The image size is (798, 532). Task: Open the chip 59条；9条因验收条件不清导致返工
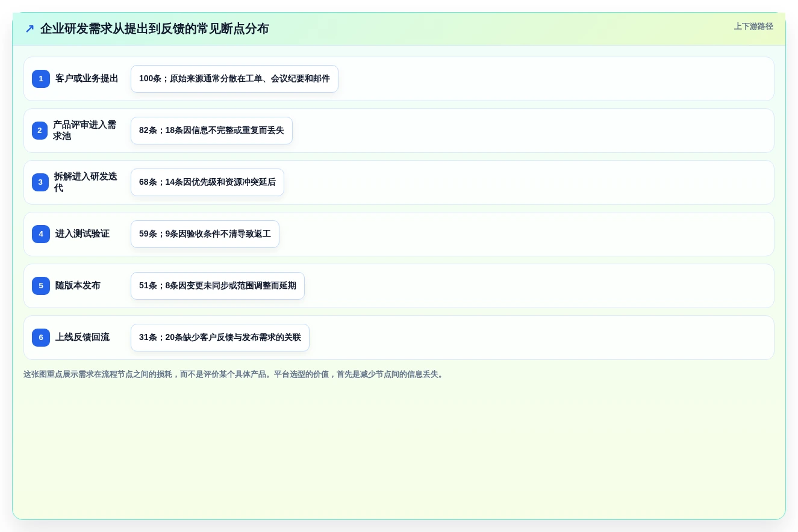coord(205,234)
